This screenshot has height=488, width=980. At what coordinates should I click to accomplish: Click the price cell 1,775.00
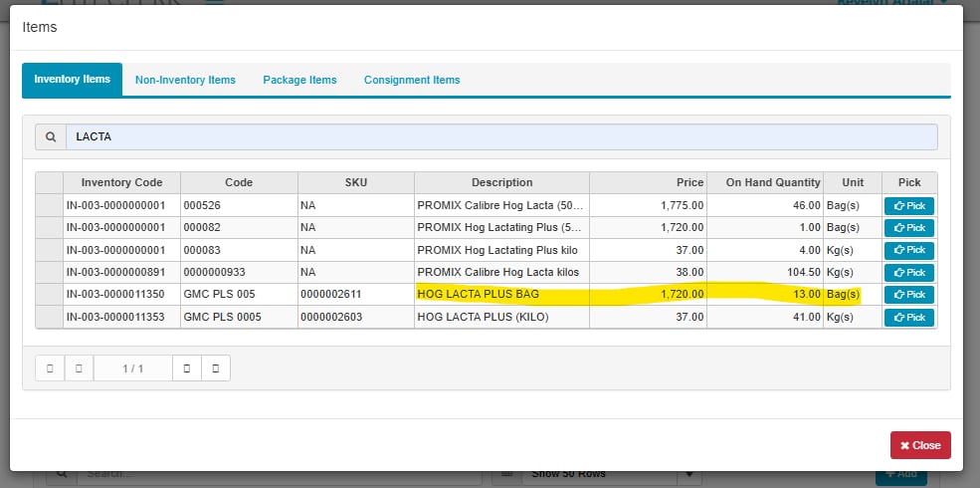[x=648, y=205]
